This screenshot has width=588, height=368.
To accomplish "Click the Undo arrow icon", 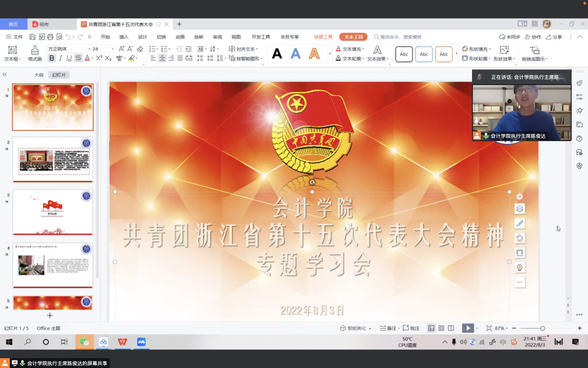I will point(68,37).
